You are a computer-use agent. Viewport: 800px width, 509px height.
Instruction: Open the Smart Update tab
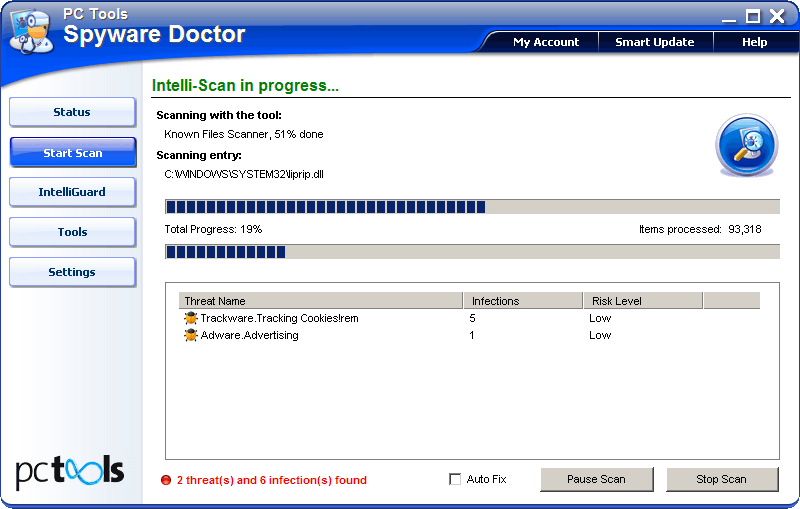[x=655, y=42]
